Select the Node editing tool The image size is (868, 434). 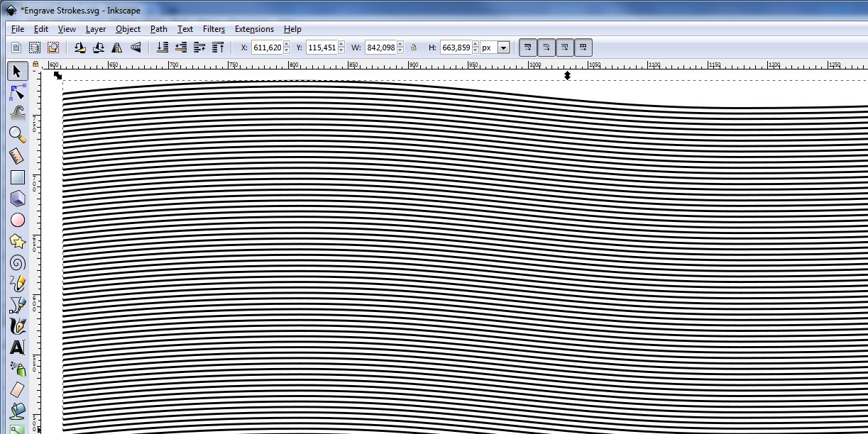pos(18,91)
